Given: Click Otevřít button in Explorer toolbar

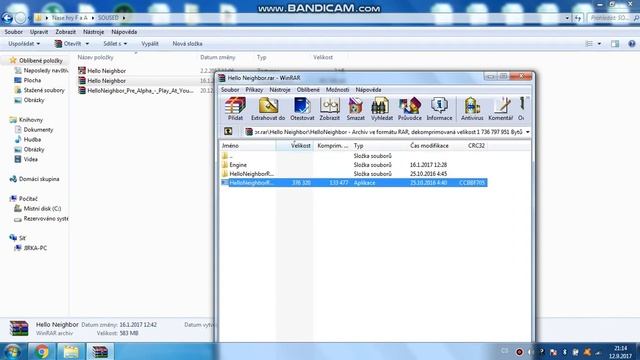Looking at the screenshot, I should point(68,44).
